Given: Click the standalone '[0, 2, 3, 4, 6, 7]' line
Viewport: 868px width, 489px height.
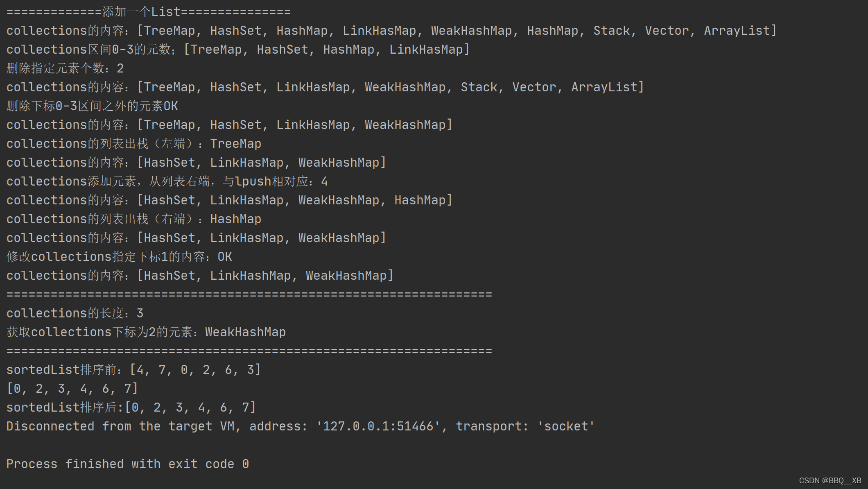Looking at the screenshot, I should [72, 389].
